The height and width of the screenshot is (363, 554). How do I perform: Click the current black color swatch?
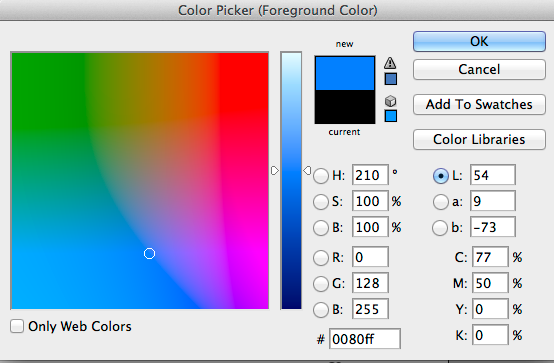tap(345, 107)
